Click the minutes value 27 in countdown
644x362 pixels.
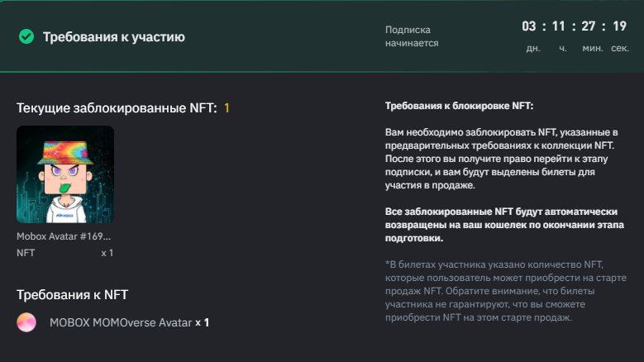coord(588,26)
